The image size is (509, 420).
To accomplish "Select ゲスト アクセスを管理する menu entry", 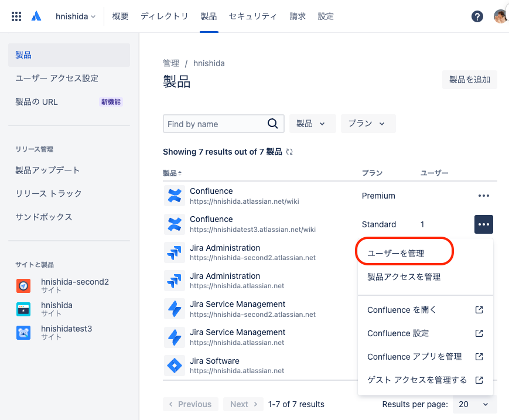I will click(425, 380).
